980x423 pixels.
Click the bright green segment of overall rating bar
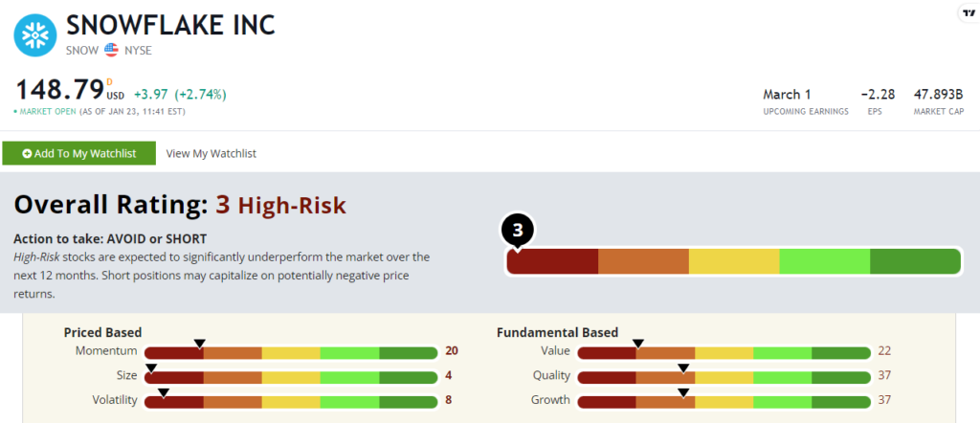pyautogui.click(x=824, y=261)
